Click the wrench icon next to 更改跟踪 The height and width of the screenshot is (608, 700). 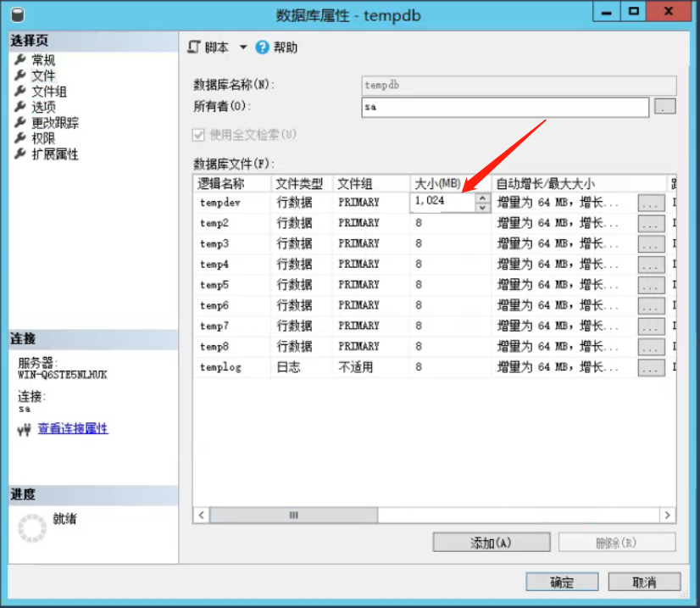[20, 122]
